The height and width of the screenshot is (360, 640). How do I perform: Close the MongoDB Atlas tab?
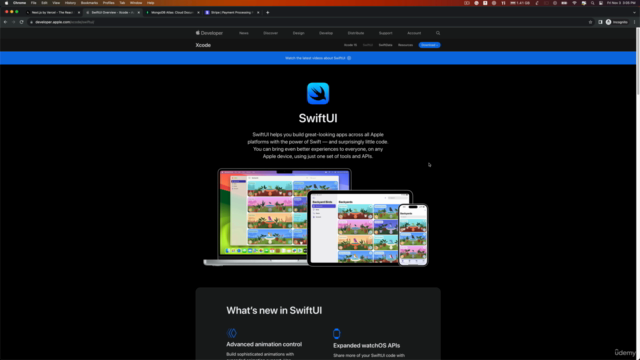(x=198, y=13)
